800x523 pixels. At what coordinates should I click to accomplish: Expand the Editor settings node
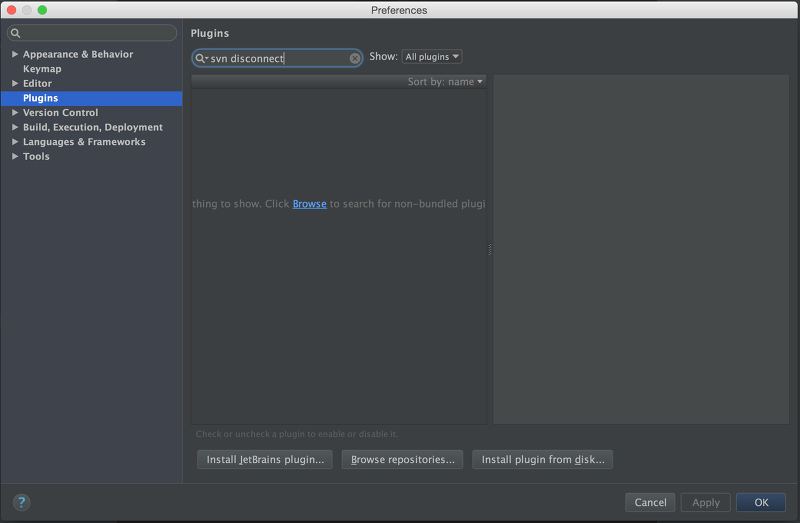(x=15, y=83)
